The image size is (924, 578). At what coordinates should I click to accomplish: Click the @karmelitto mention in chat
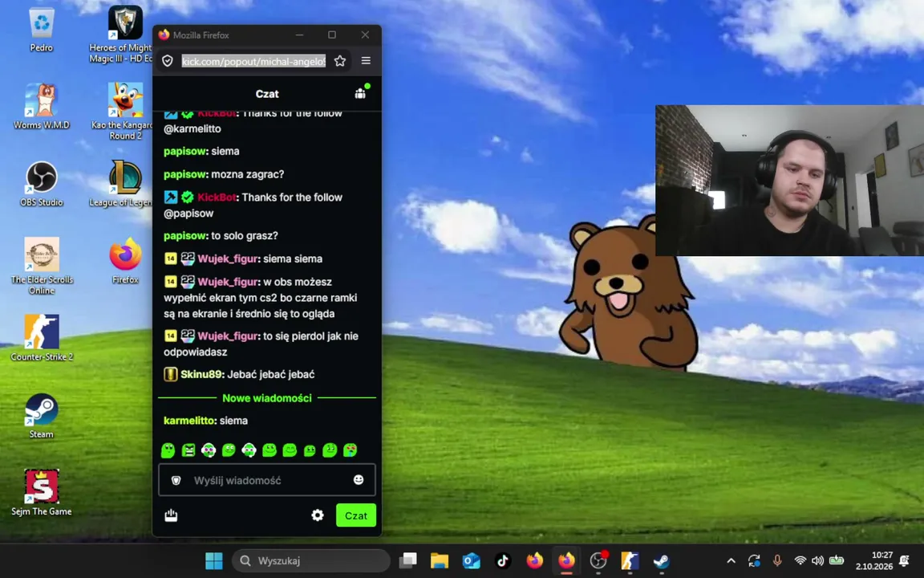pos(192,128)
